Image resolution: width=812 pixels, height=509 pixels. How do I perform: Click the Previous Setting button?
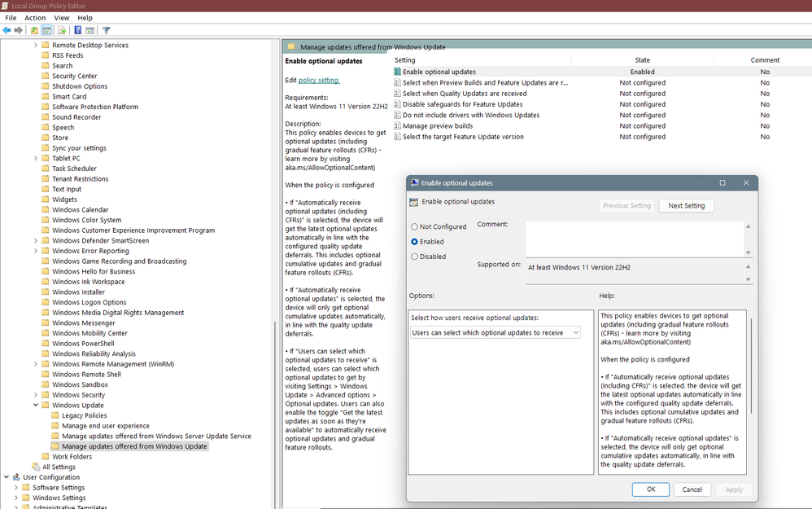coord(626,206)
